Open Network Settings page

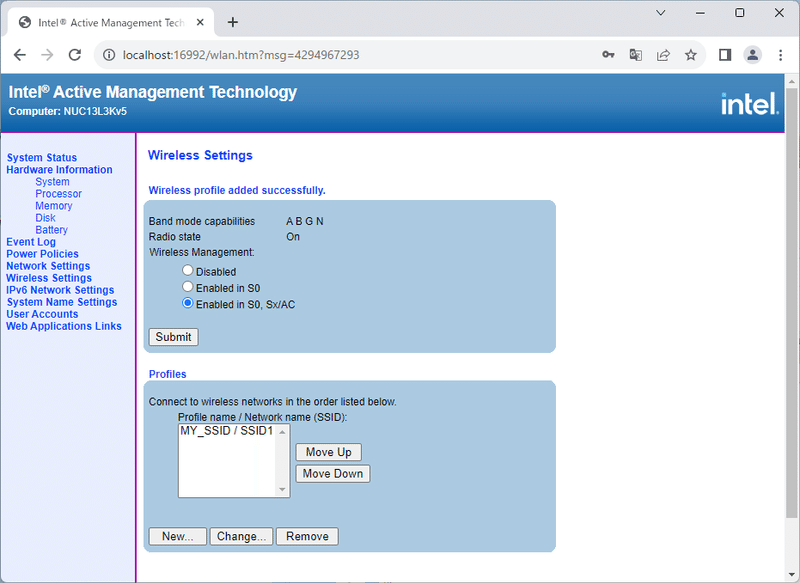(48, 266)
